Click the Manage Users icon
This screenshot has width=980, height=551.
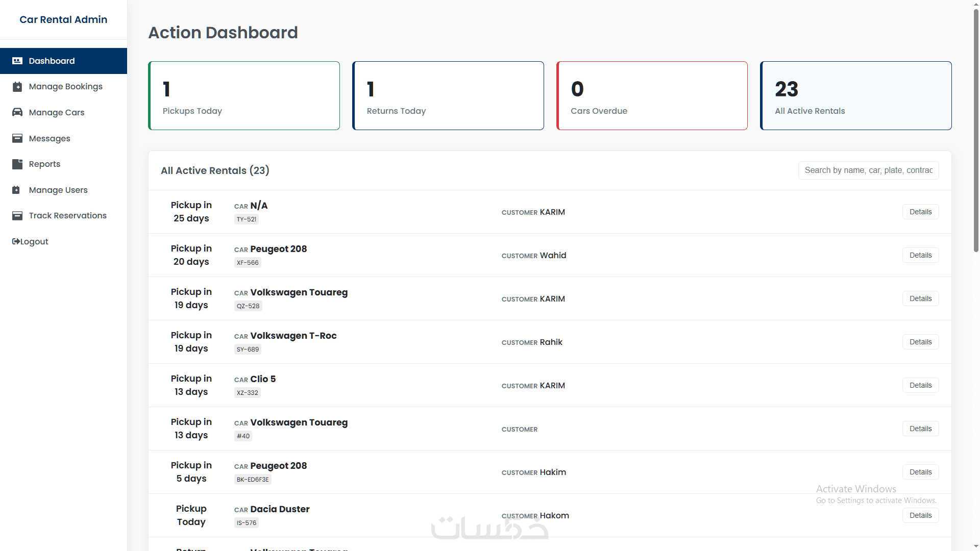pyautogui.click(x=16, y=190)
